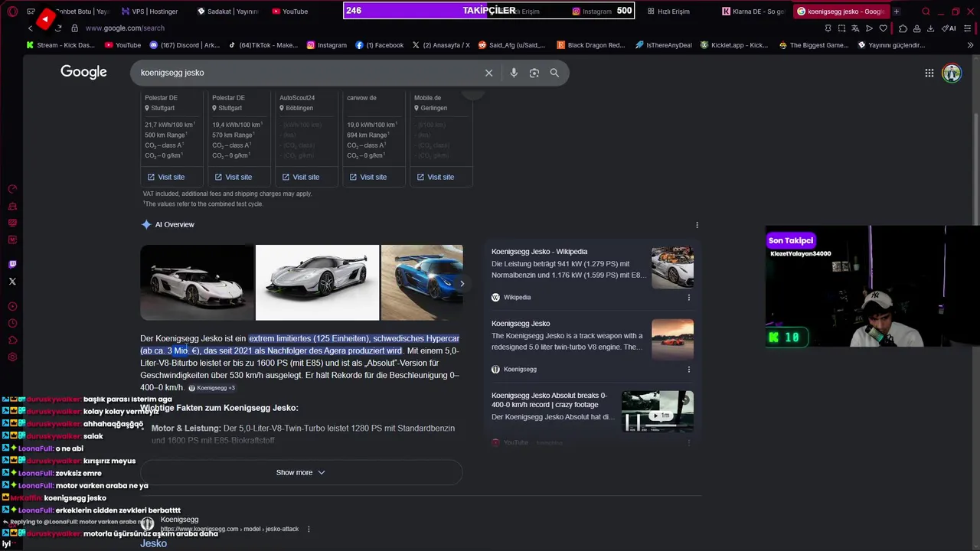
Task: Open the Facebook bookmark
Action: 379,45
